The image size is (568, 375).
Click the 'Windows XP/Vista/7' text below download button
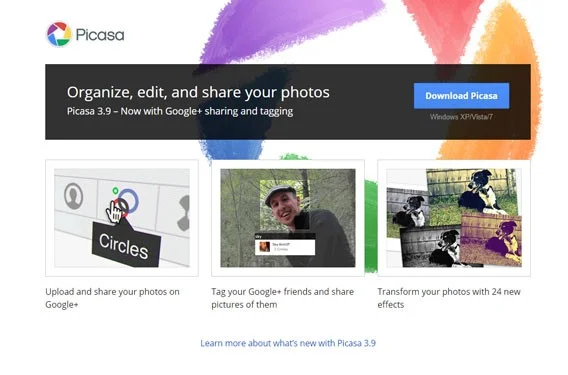[x=461, y=117]
